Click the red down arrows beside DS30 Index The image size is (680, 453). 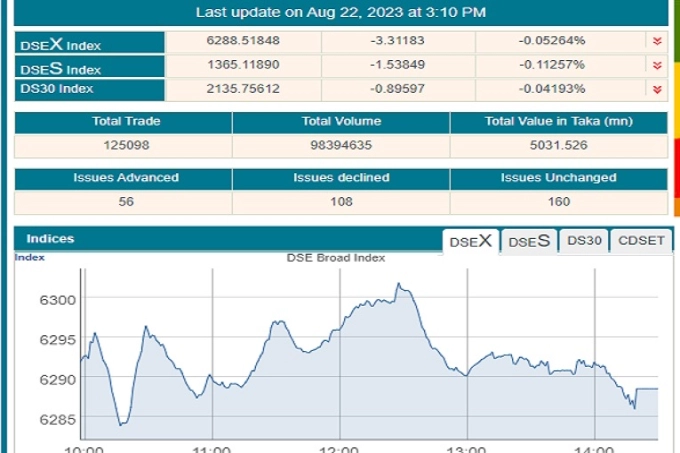(x=657, y=89)
